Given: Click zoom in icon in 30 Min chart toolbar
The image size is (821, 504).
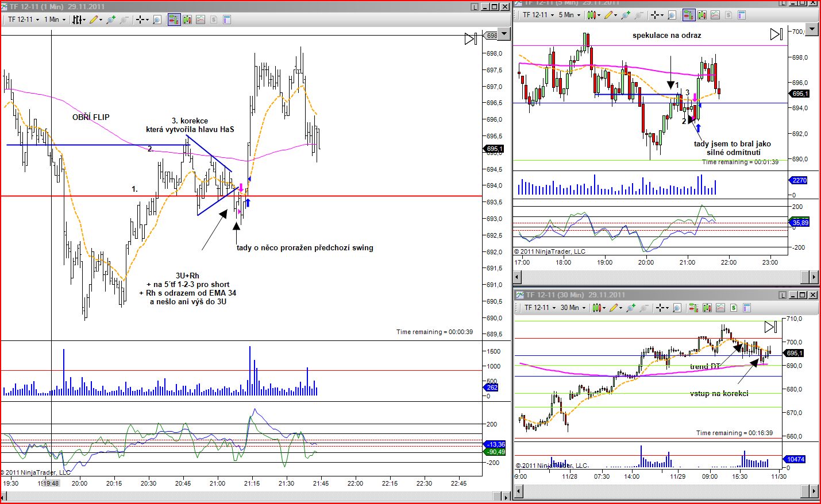Looking at the screenshot, I should coord(631,308).
